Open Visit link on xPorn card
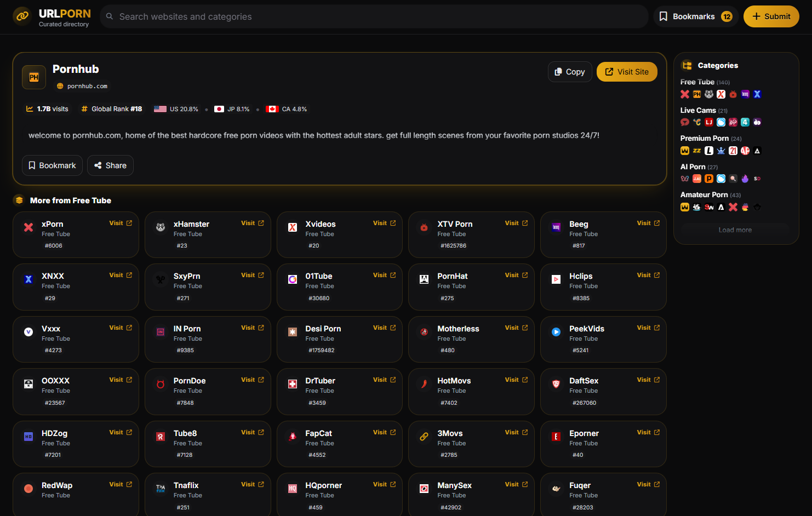Viewport: 812px width, 516px height. click(x=121, y=223)
